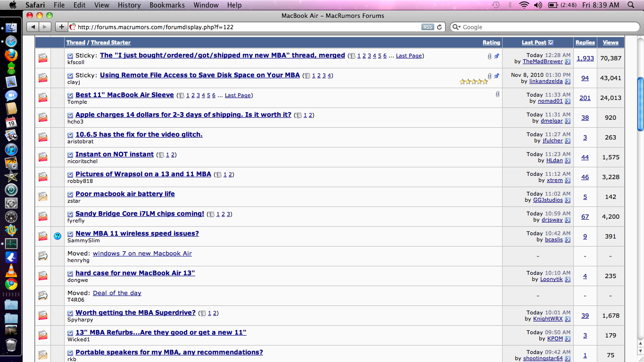Screen dimensions: 644x362
Task: Reload the page with refresh icon
Action: coord(439,27)
